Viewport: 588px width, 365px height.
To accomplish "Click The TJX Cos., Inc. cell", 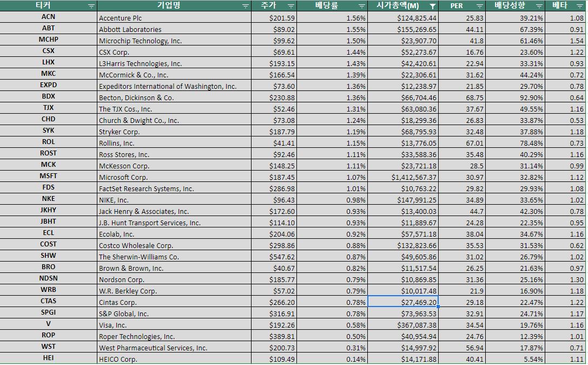I will pyautogui.click(x=174, y=108).
